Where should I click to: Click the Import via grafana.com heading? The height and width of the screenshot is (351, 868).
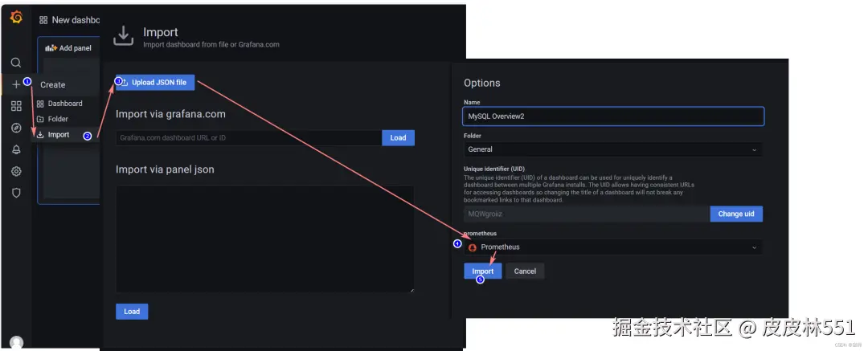[x=170, y=114]
